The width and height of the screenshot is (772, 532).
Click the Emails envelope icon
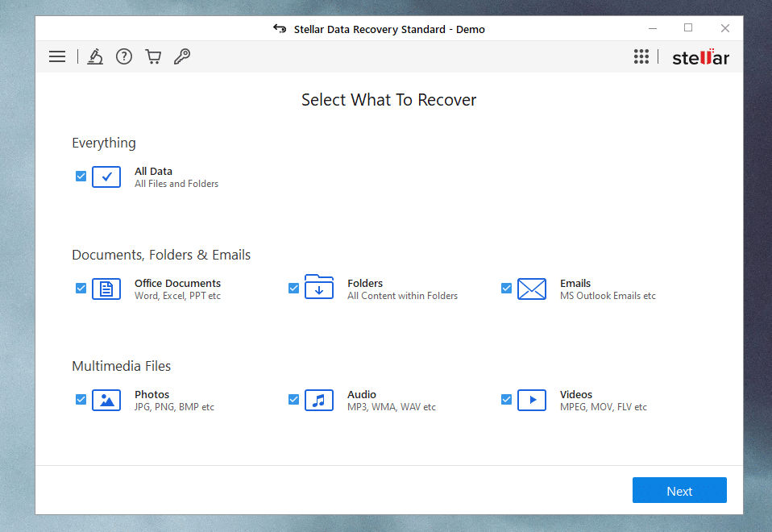click(x=532, y=288)
